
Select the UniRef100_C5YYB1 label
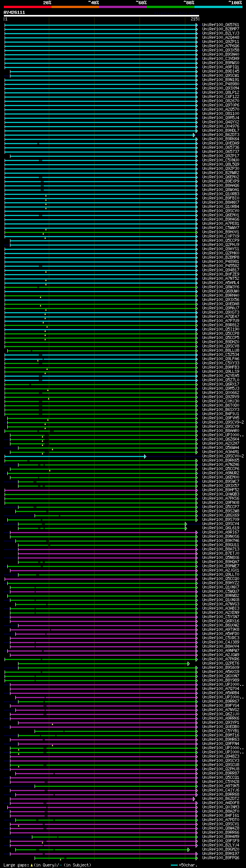(221, 731)
